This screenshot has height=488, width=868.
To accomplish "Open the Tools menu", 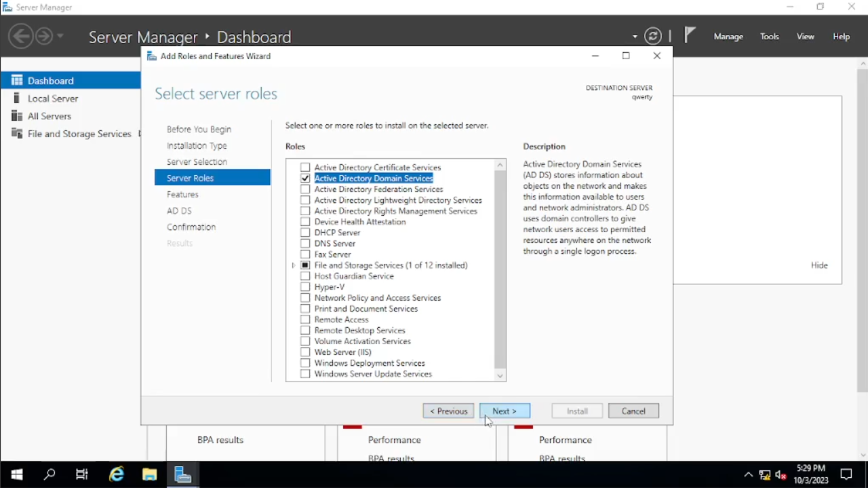I will pos(769,37).
